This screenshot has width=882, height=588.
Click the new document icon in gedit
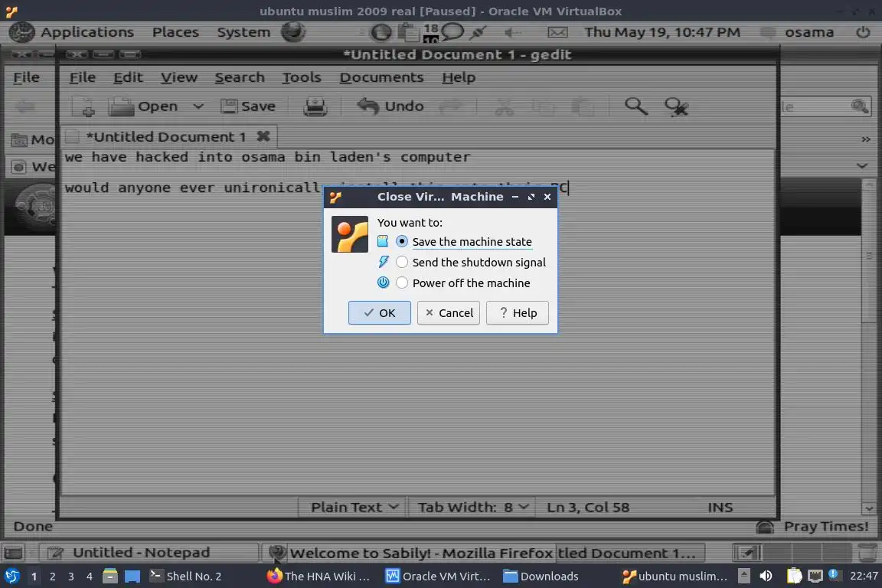pyautogui.click(x=83, y=106)
